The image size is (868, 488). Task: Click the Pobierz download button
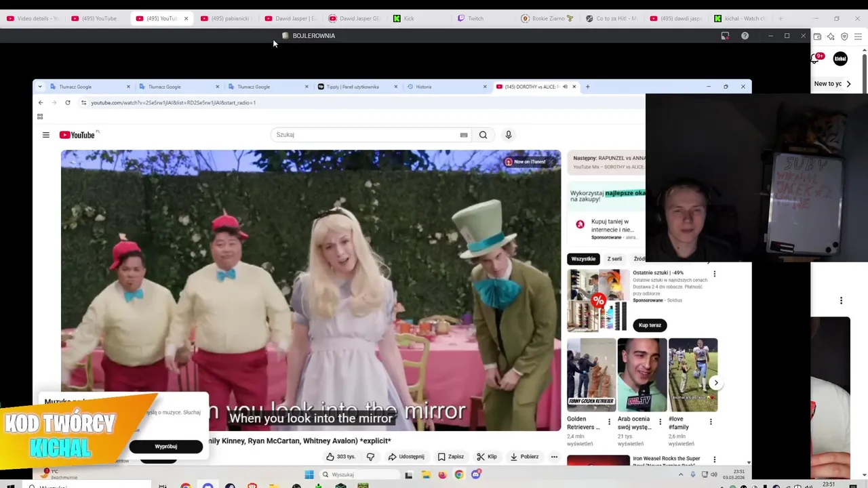click(x=524, y=457)
